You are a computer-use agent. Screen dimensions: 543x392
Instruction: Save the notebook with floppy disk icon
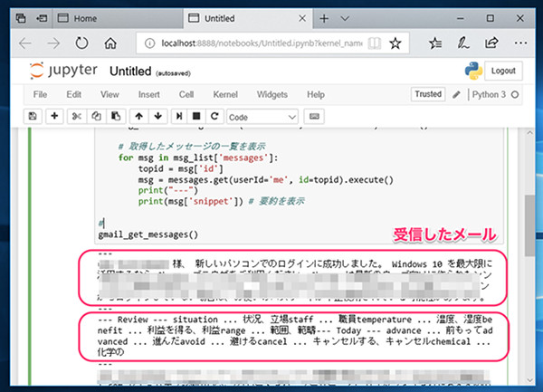[x=33, y=117]
